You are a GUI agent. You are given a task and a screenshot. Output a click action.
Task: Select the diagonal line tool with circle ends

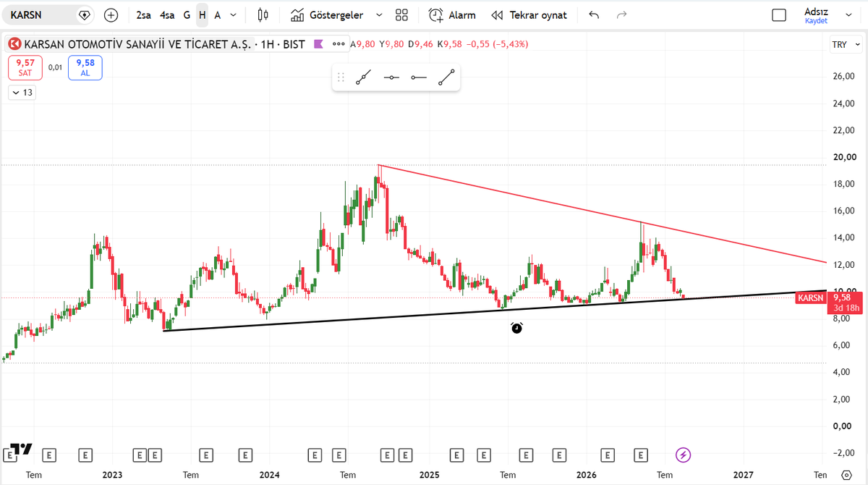(446, 77)
